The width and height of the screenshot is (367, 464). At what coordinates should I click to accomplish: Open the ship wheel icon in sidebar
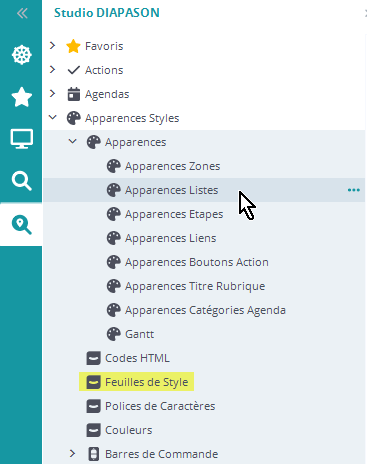click(x=21, y=55)
